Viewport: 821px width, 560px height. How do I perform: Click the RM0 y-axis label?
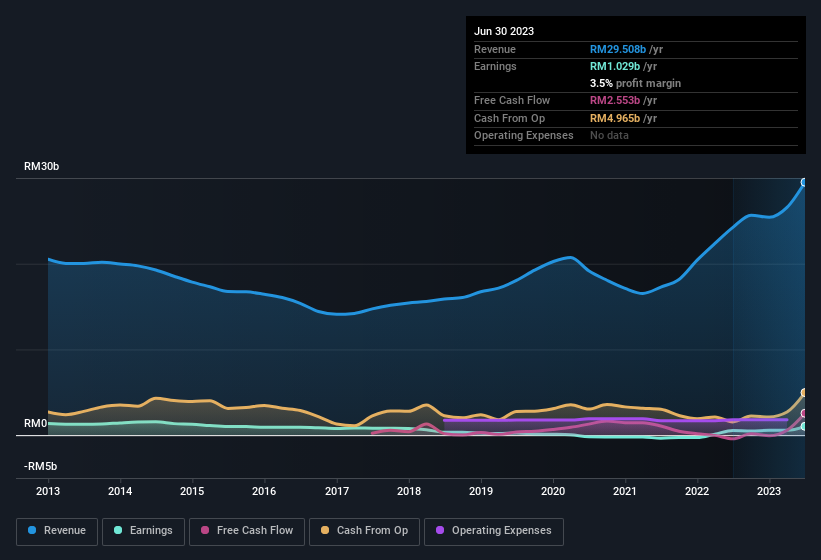[36, 423]
